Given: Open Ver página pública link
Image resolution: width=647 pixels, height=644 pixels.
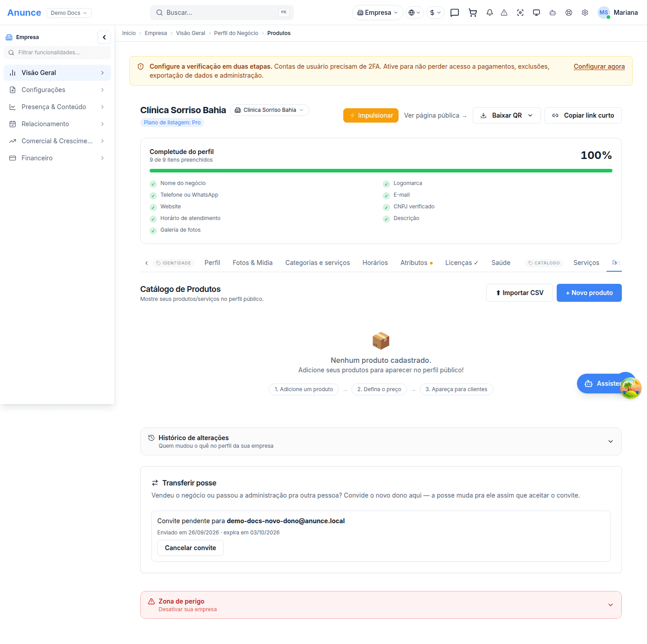Looking at the screenshot, I should pos(435,115).
